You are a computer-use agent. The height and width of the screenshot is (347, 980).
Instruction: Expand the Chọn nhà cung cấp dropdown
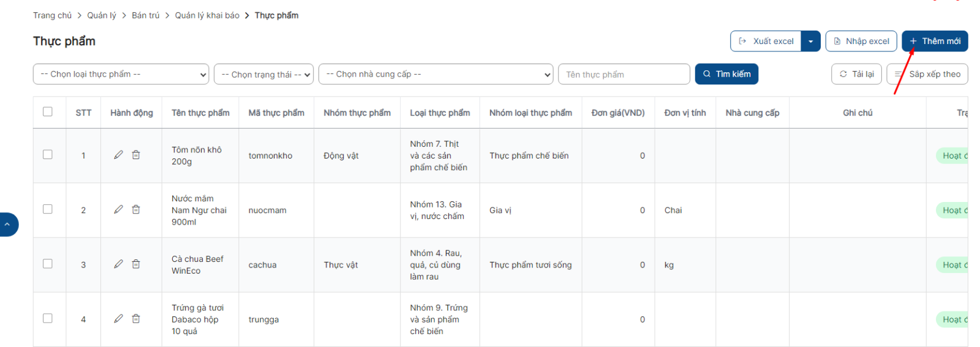pos(435,74)
